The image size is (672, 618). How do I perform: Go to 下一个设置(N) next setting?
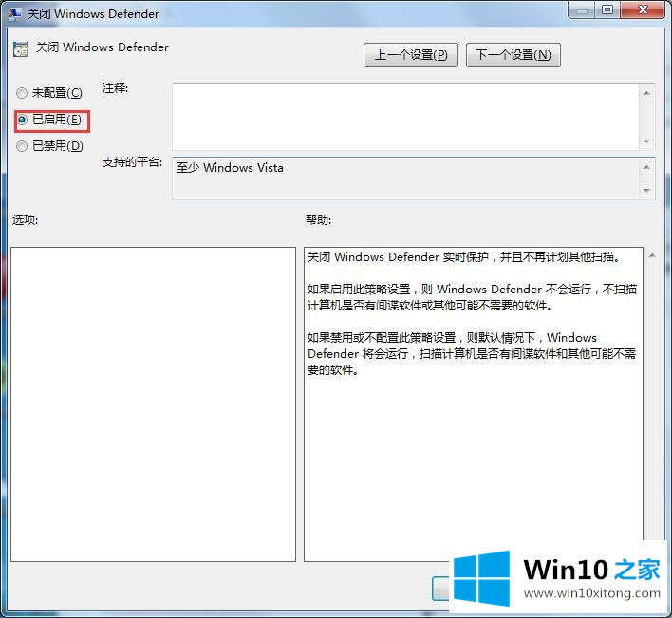[513, 55]
